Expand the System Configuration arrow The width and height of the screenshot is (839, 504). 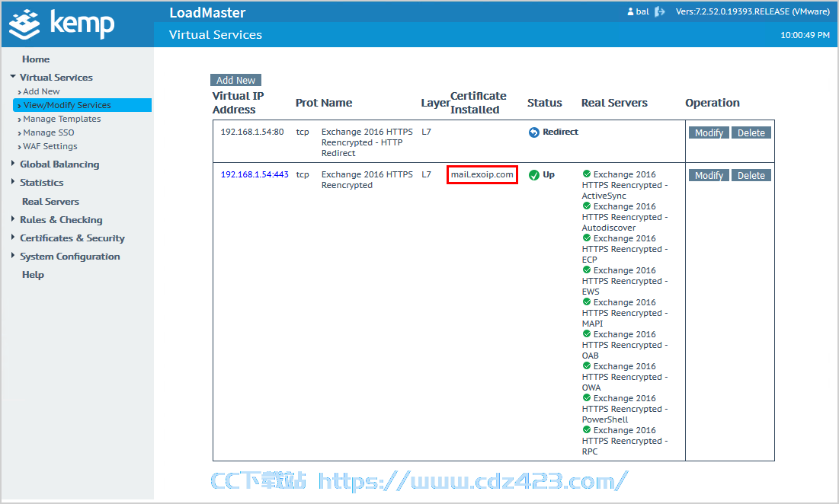(x=13, y=256)
